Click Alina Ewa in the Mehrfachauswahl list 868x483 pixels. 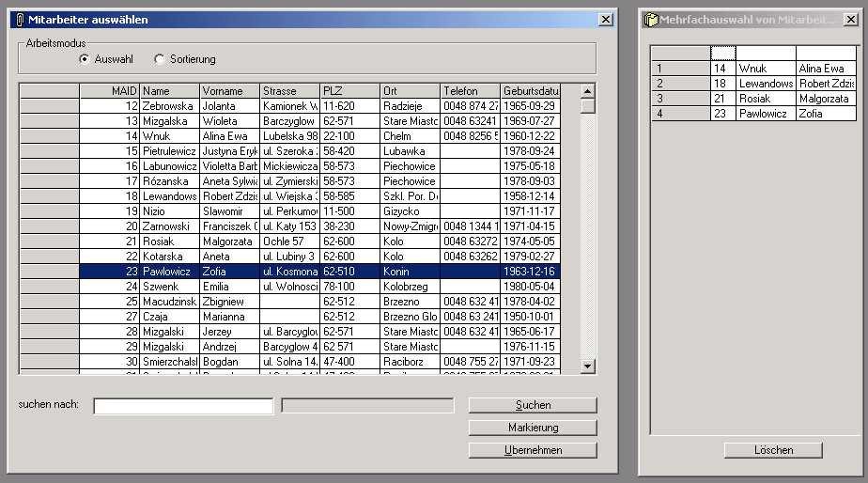826,69
